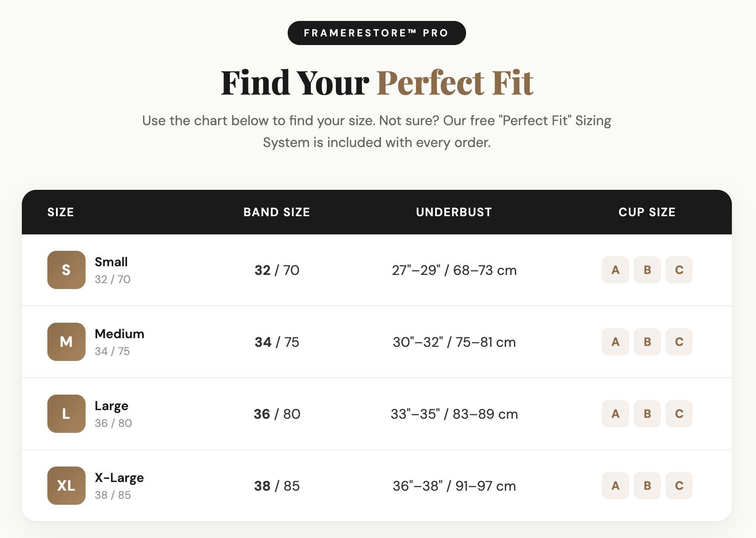This screenshot has width=756, height=538.
Task: Click the UNDERBUST column header
Action: point(454,212)
